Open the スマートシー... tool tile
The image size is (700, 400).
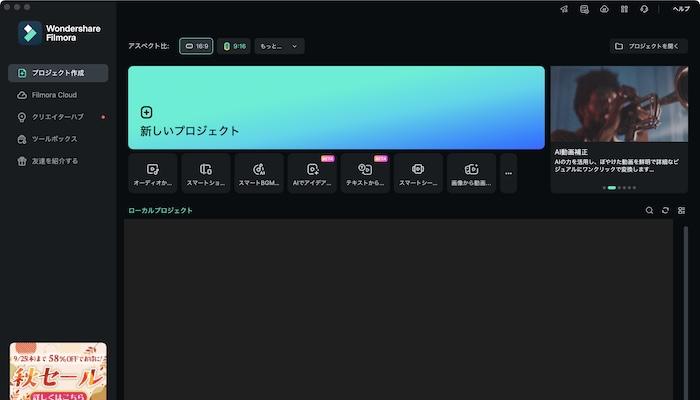point(418,173)
